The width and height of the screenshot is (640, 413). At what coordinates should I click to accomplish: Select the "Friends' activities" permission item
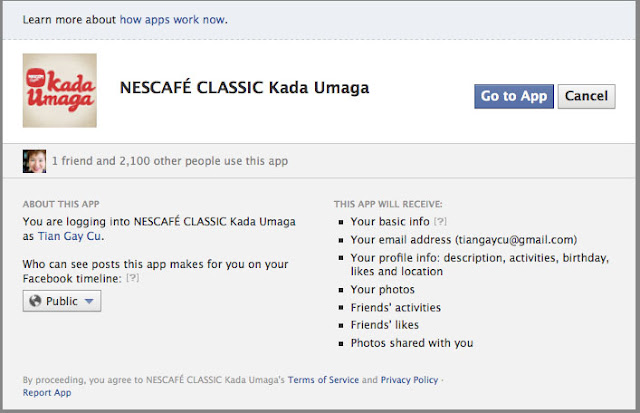tap(395, 307)
